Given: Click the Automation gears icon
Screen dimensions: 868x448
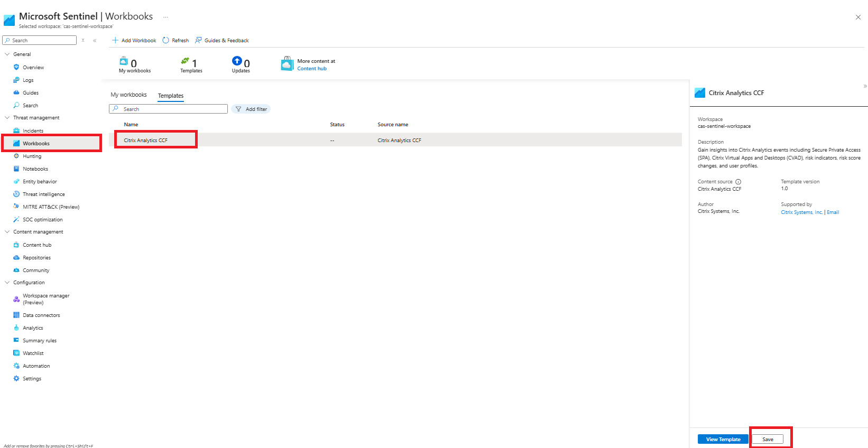Looking at the screenshot, I should (16, 366).
